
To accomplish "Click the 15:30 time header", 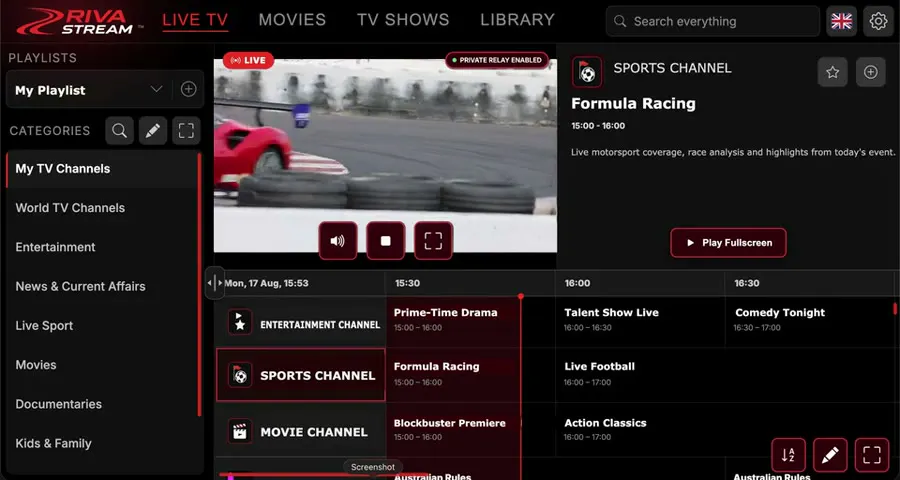I will (407, 283).
